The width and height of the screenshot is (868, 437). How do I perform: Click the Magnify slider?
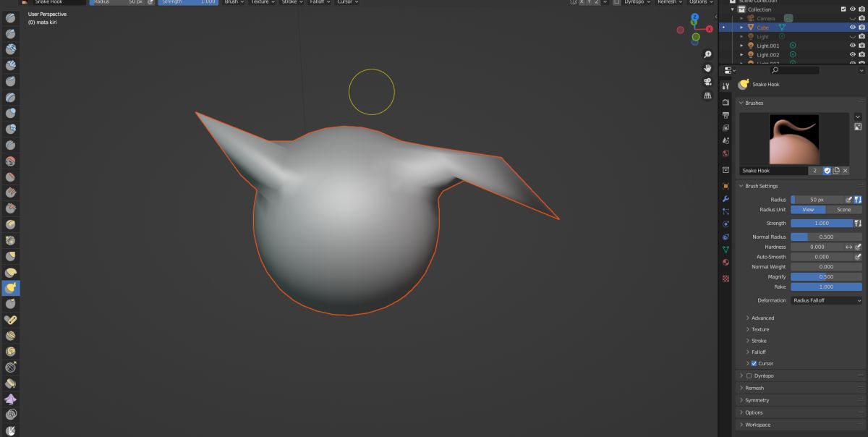click(826, 276)
